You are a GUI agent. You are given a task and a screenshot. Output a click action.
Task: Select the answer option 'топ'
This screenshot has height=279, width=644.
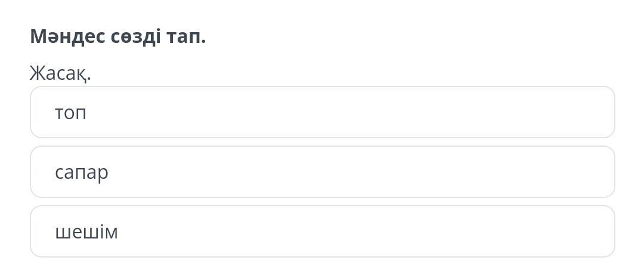click(x=322, y=112)
